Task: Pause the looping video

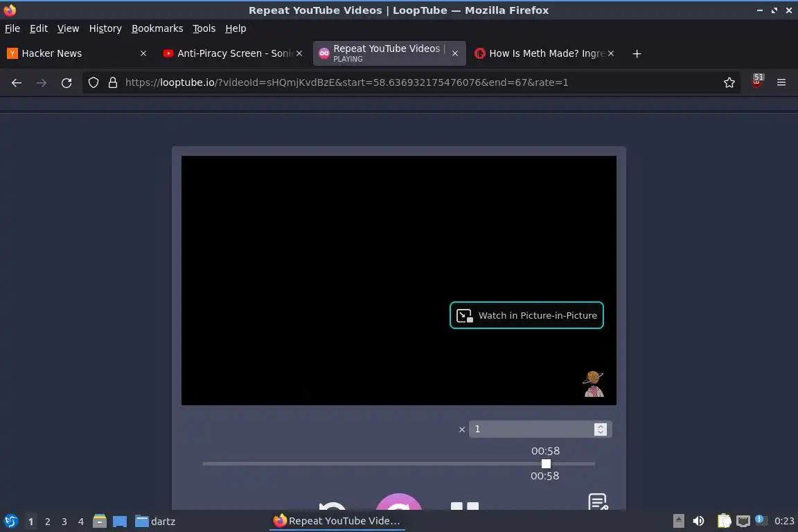Action: tap(465, 506)
